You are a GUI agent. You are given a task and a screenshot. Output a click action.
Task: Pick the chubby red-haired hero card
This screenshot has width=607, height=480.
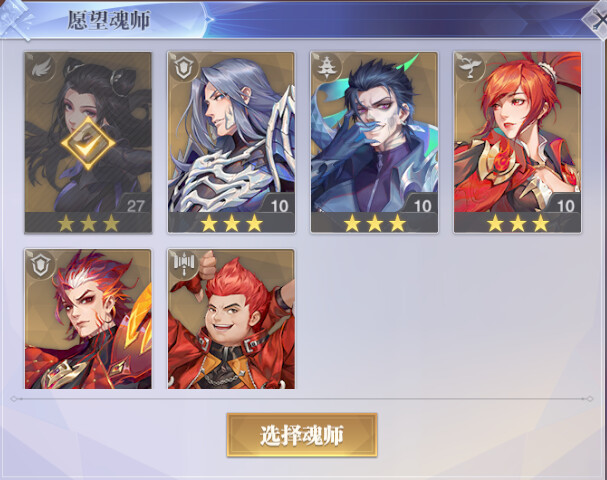pos(231,319)
